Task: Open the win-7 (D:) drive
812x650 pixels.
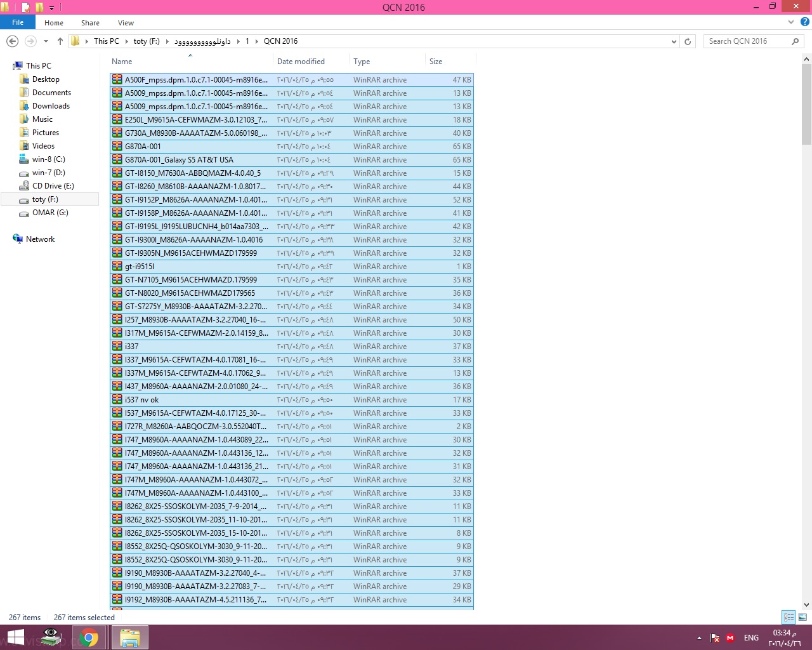Action: click(x=49, y=173)
